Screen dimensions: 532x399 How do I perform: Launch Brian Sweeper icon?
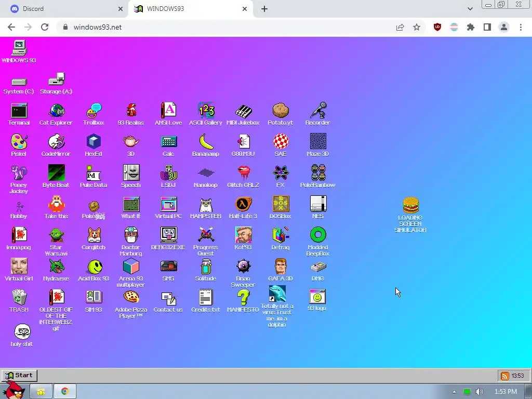[243, 273]
